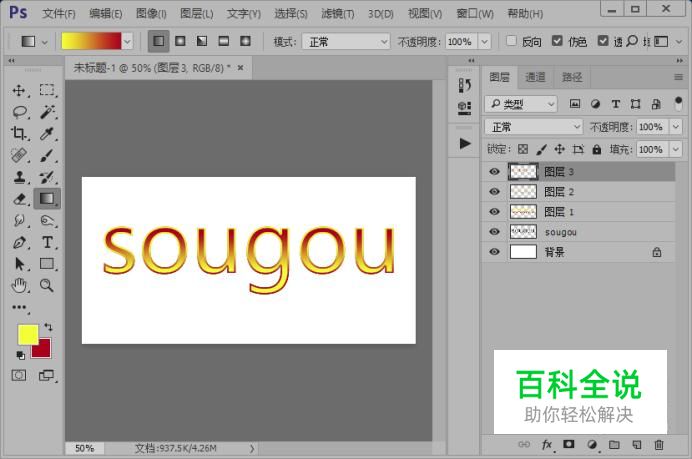Select the Eyedropper tool
Screen dimensions: 692x459
tap(47, 133)
